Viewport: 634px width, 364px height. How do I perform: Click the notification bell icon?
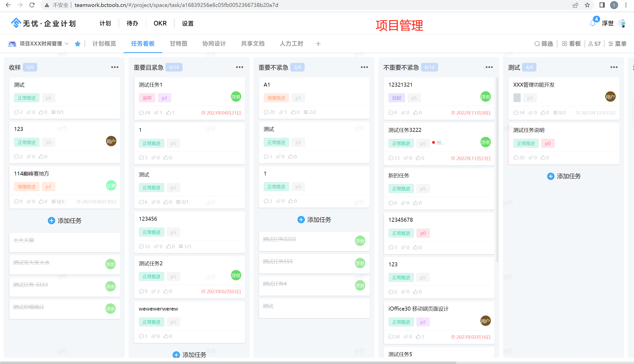(x=592, y=23)
